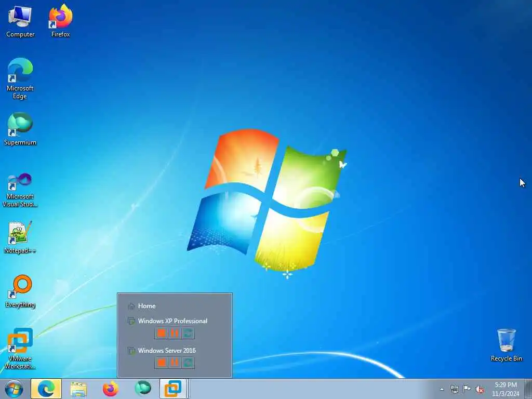Open the Windows Start menu orb
532x399 pixels.
tap(14, 389)
